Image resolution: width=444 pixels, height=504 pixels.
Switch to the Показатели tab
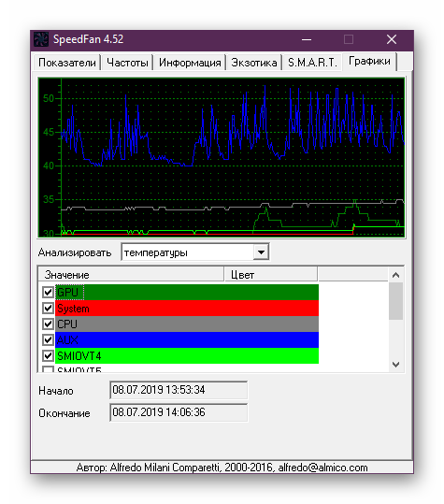pos(66,63)
